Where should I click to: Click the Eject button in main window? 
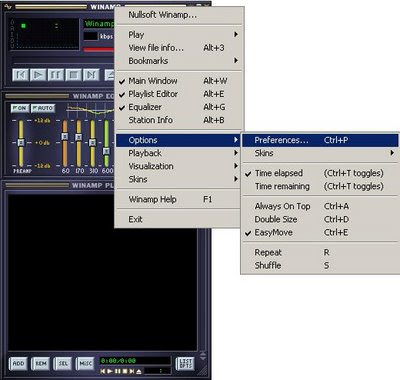pos(110,74)
